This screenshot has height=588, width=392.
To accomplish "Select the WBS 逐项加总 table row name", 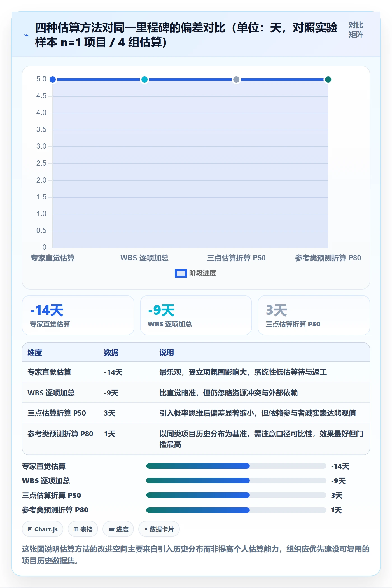I will click(x=51, y=393).
